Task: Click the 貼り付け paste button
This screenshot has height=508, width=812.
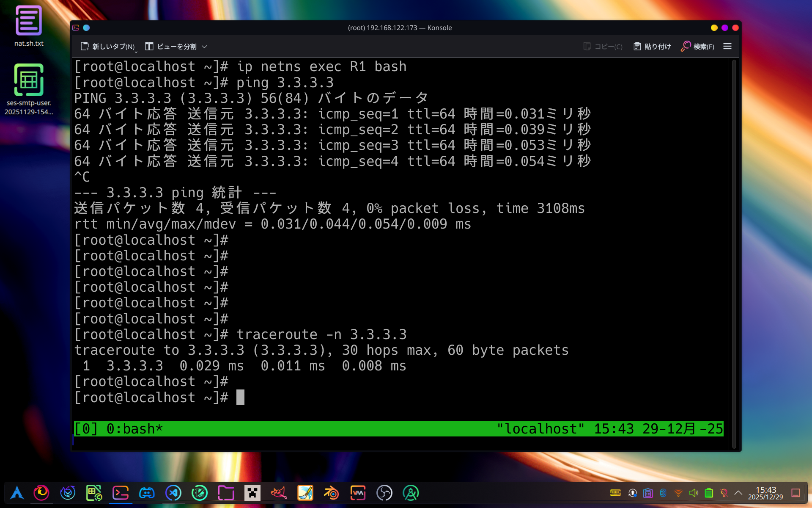Action: point(652,47)
